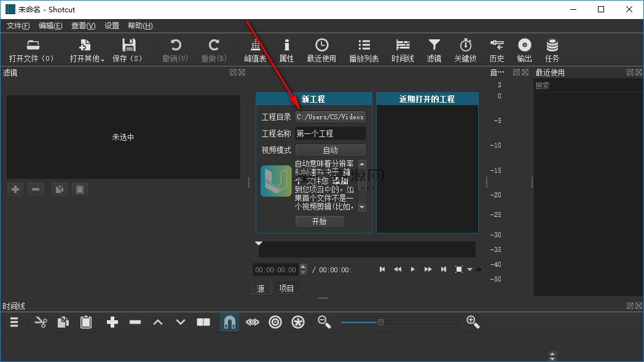Open the 帮助 menu
The image size is (644, 362).
pos(140,26)
